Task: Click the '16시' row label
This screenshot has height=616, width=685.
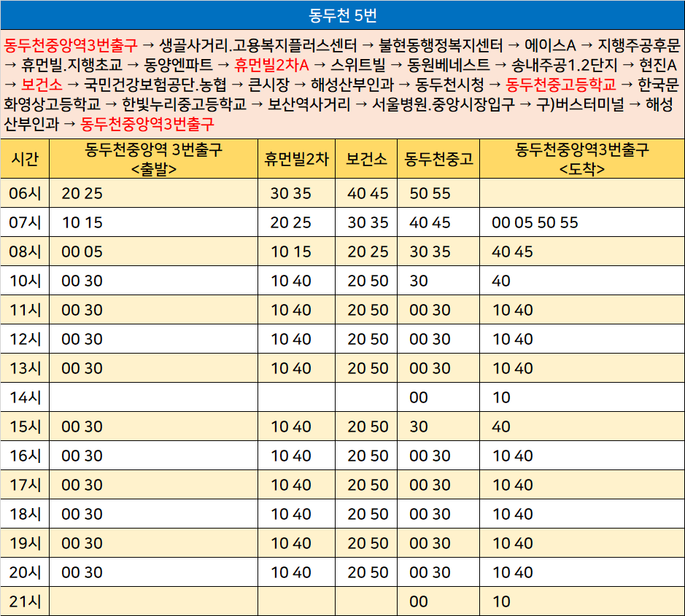Action: pos(25,456)
